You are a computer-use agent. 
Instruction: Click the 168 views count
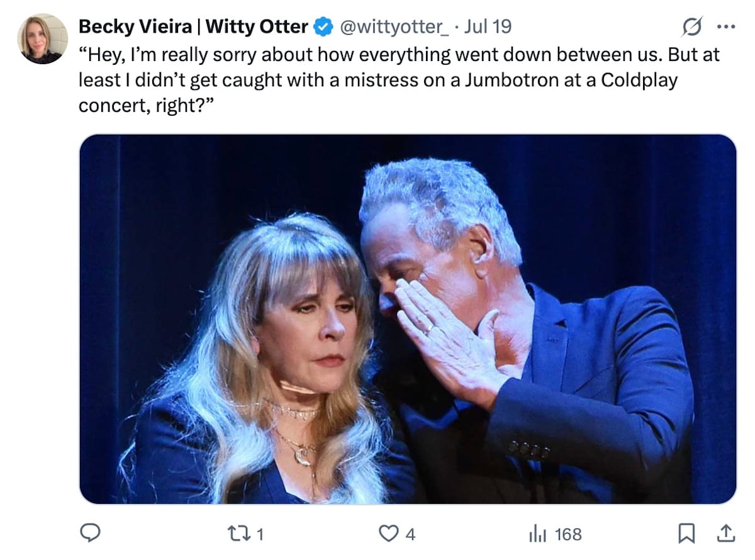point(568,535)
